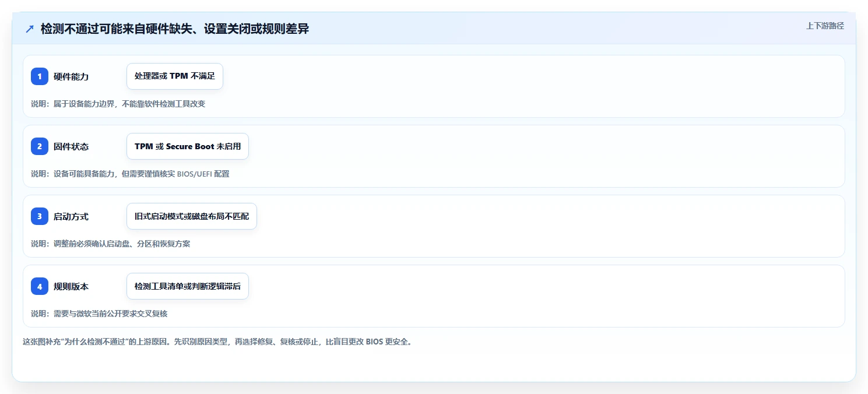
Task: Select the 检测工具清单或判断逻辑滞后 chip
Action: pos(188,286)
